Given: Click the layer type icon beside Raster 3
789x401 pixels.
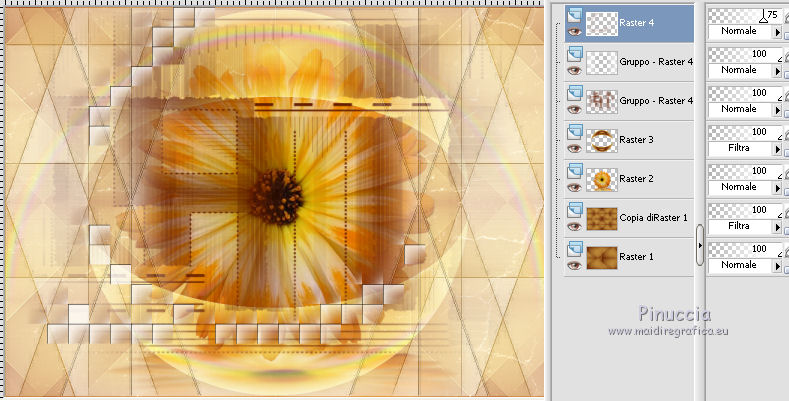Looking at the screenshot, I should tap(575, 131).
